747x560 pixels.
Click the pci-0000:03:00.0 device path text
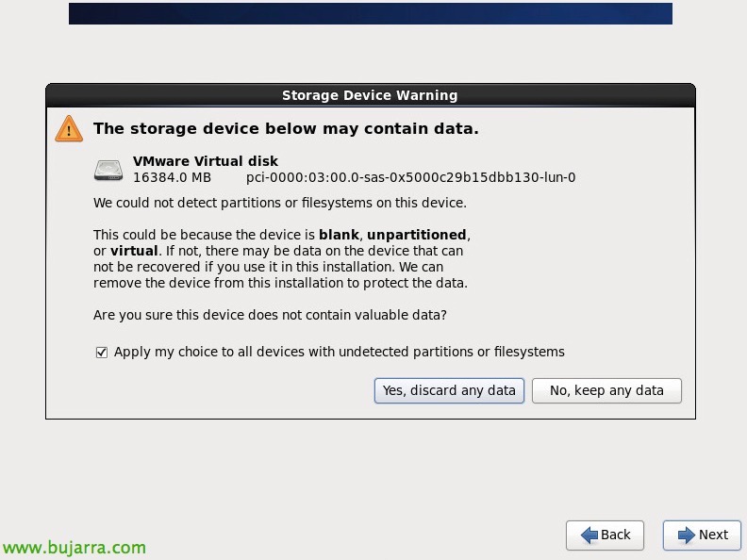(x=410, y=177)
